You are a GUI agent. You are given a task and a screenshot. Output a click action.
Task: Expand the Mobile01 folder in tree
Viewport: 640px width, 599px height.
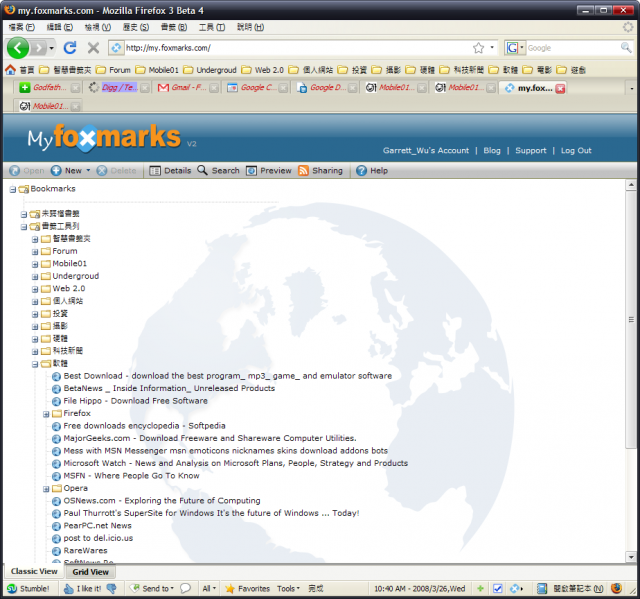pos(35,264)
